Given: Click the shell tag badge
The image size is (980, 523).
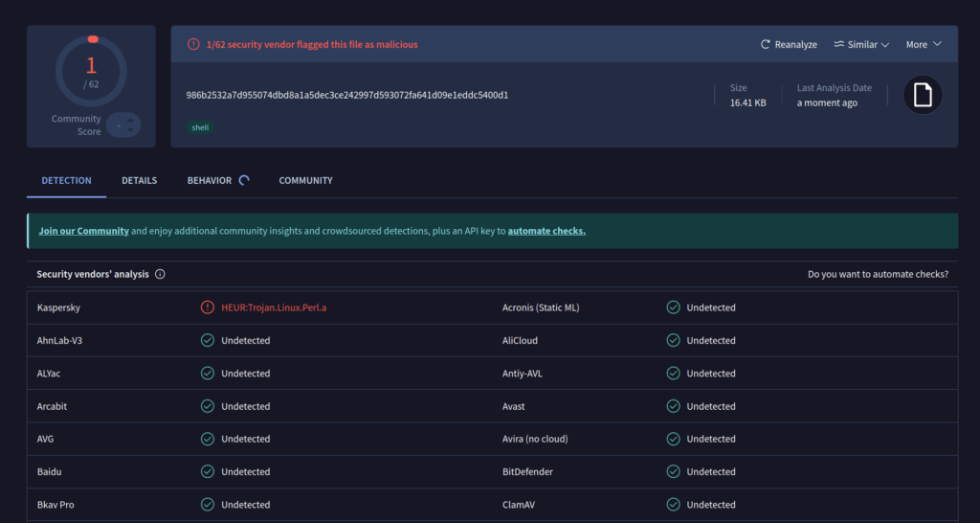Looking at the screenshot, I should (x=200, y=126).
